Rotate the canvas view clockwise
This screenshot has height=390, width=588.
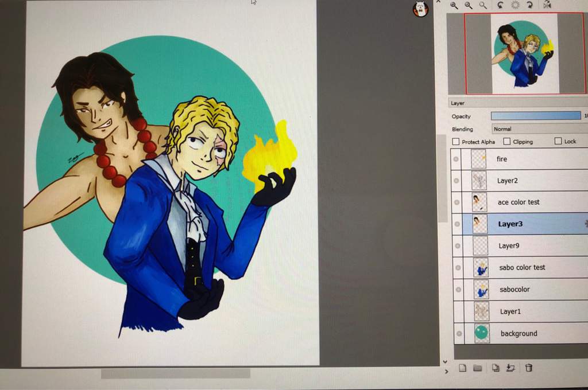pyautogui.click(x=529, y=5)
